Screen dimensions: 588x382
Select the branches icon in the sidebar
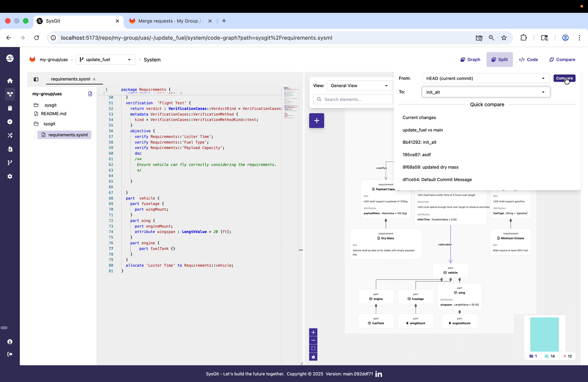(10, 163)
